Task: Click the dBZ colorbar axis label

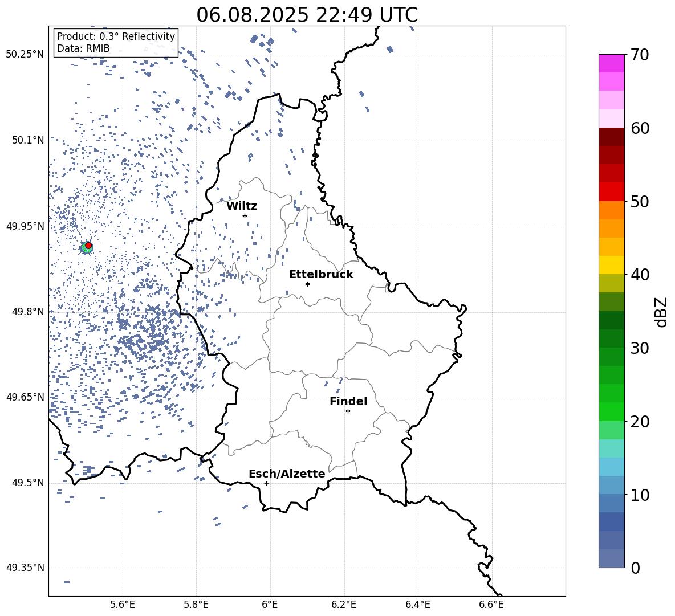Action: (661, 312)
